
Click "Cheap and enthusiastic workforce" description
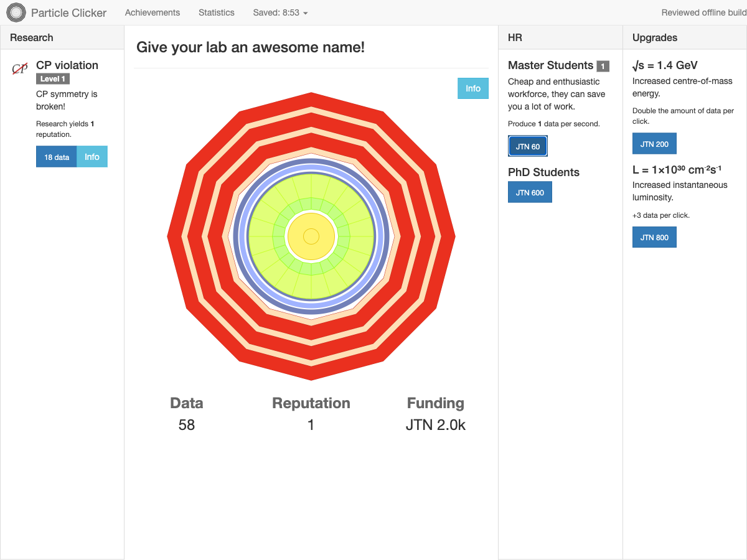557,94
